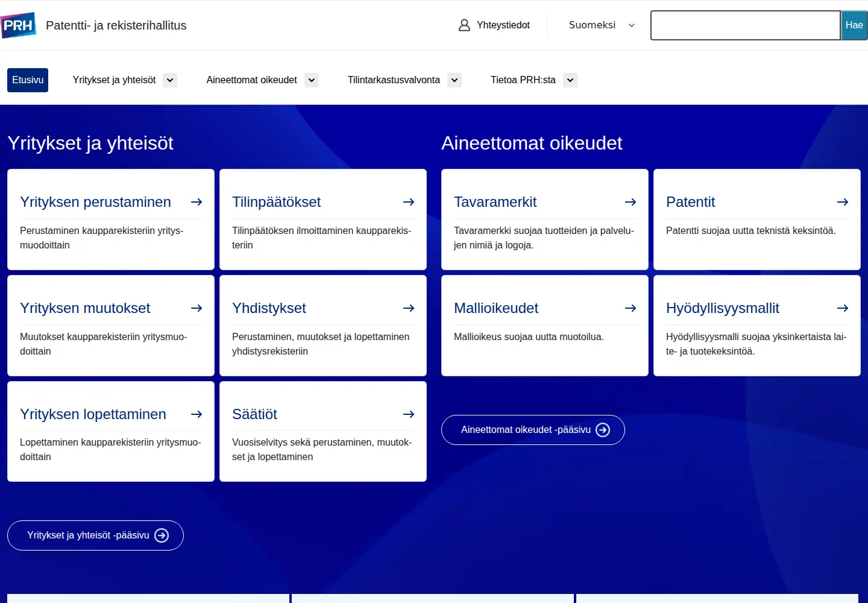Image resolution: width=868 pixels, height=603 pixels.
Task: Click the user icon beside Yhteystiedot
Action: click(x=464, y=25)
